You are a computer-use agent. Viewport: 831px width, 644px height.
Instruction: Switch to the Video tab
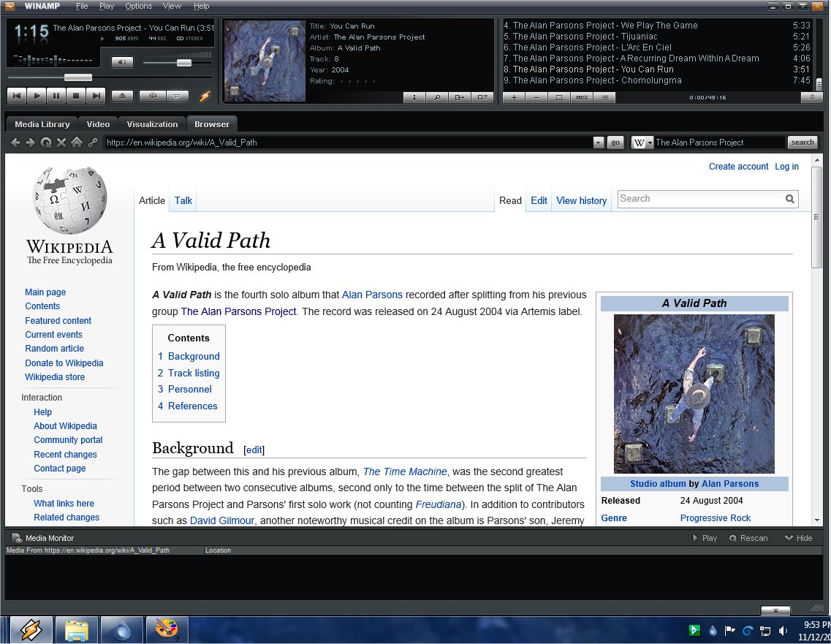[x=98, y=124]
